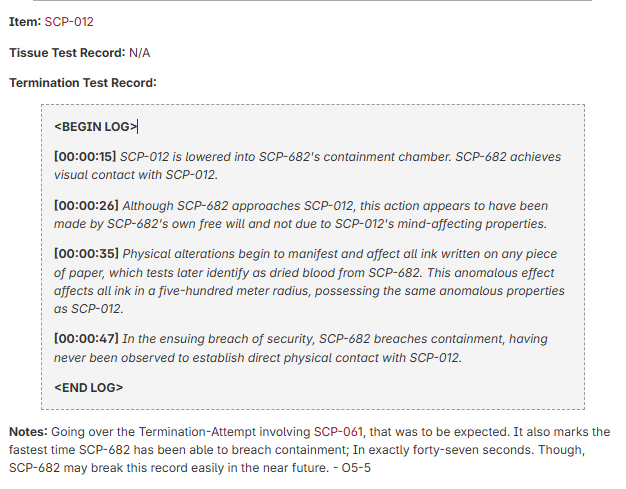Click the 00:00:26 timestamp entry
Viewport: 626px width, 489px height.
(x=86, y=206)
